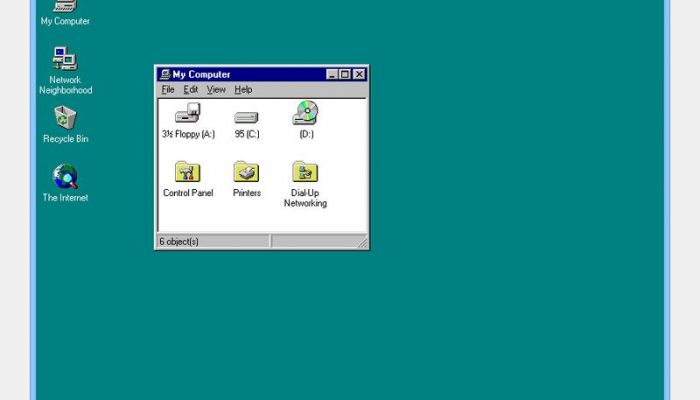700x400 pixels.
Task: Select the Control Panel folder icon
Action: tap(188, 171)
